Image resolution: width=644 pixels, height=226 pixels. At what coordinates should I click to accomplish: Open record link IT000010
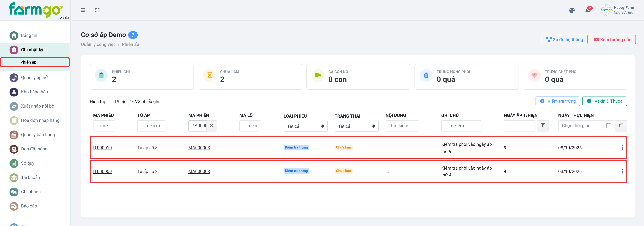pos(102,148)
